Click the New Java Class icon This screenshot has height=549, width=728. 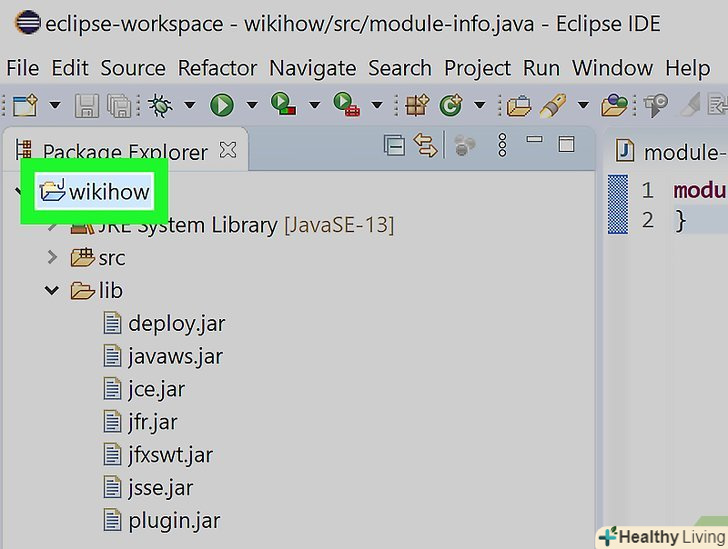[451, 105]
